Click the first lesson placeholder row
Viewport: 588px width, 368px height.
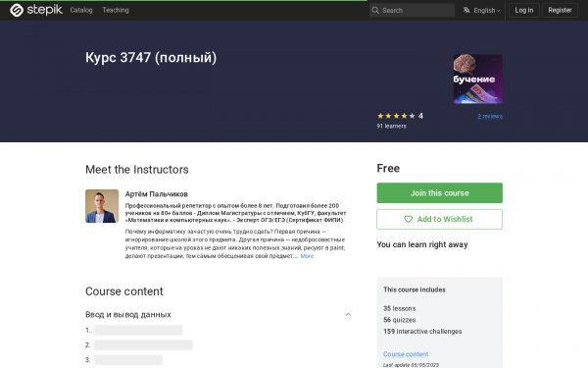[x=138, y=330]
